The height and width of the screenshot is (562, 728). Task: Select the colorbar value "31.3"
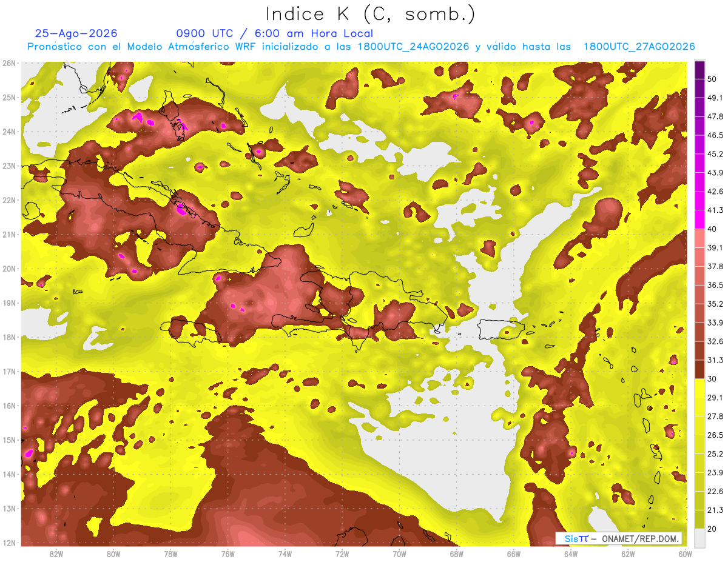point(715,360)
